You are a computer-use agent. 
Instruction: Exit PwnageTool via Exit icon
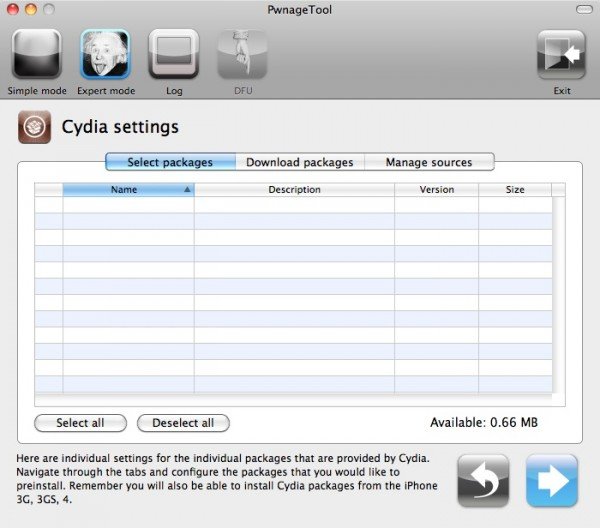(x=561, y=55)
